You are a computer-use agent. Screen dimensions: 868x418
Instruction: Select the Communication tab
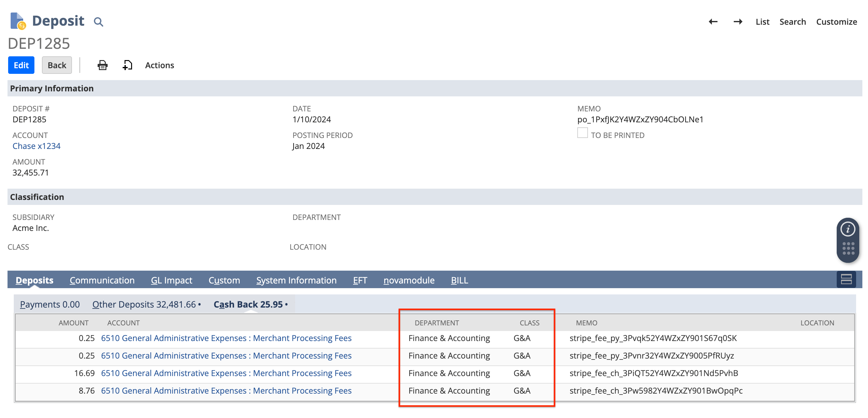(102, 280)
